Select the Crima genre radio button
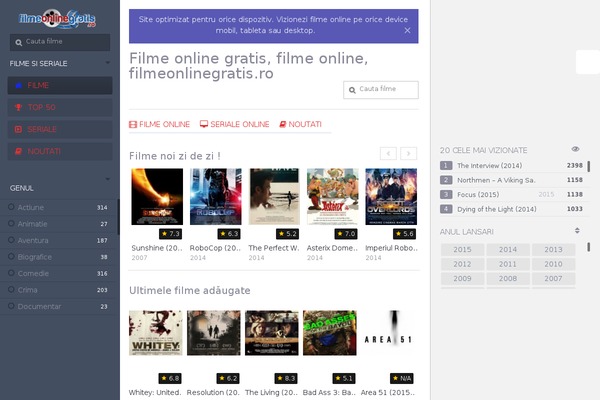The width and height of the screenshot is (600, 400). (11, 289)
